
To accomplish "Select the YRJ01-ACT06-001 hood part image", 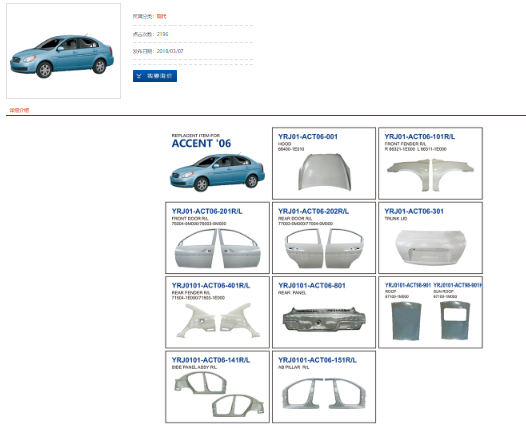I will (x=324, y=172).
